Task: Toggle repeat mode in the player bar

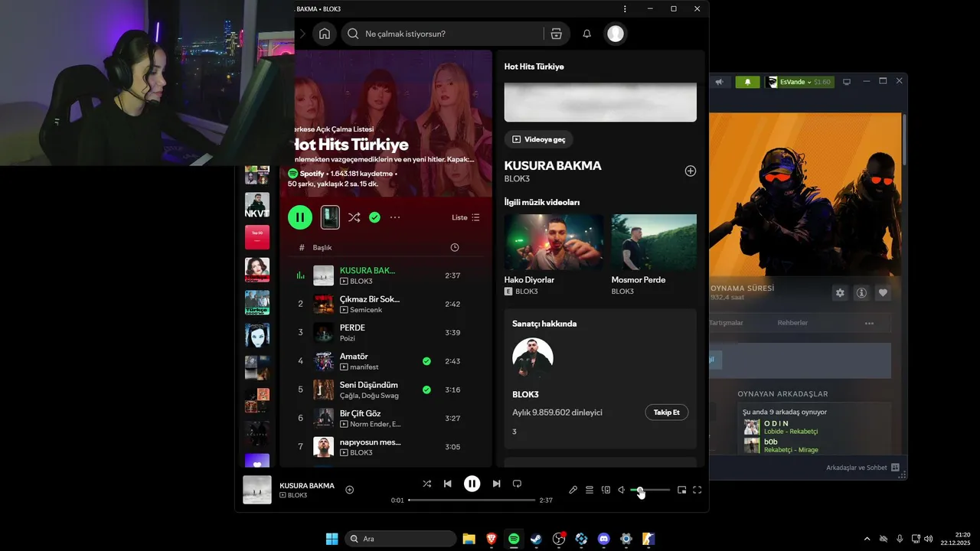Action: (x=517, y=484)
